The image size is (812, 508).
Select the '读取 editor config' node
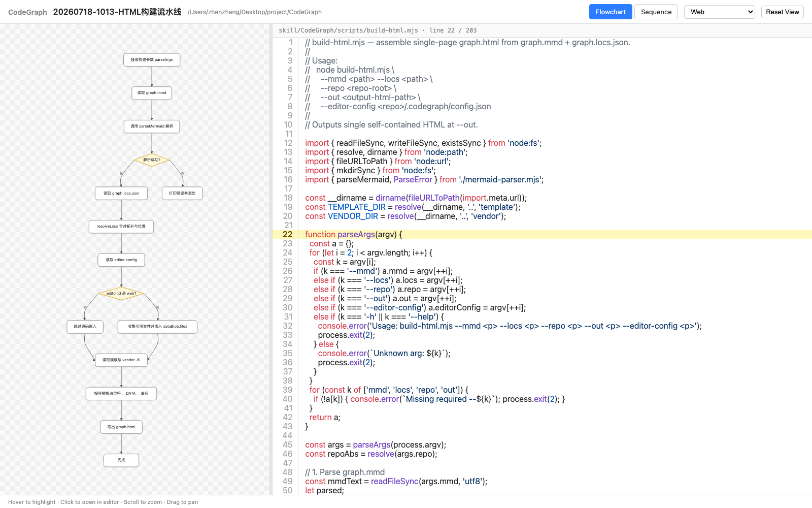pos(121,260)
